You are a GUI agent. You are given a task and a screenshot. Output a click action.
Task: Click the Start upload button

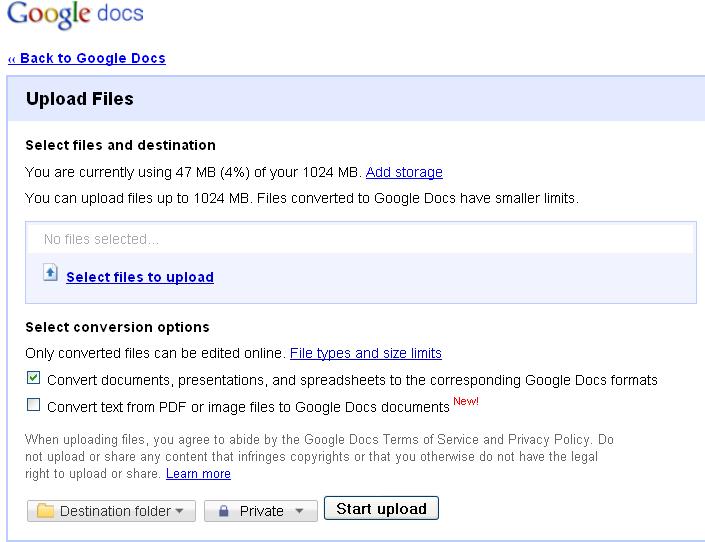tap(381, 508)
